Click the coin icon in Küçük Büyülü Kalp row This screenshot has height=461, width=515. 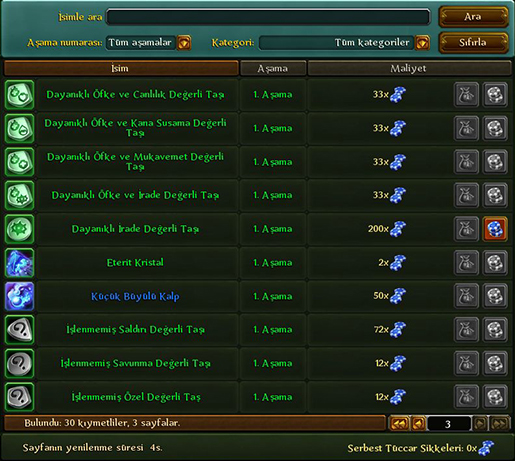[x=495, y=296]
